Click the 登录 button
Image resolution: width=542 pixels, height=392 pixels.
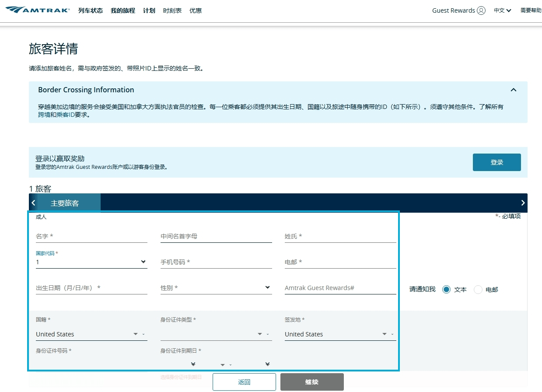pyautogui.click(x=497, y=162)
